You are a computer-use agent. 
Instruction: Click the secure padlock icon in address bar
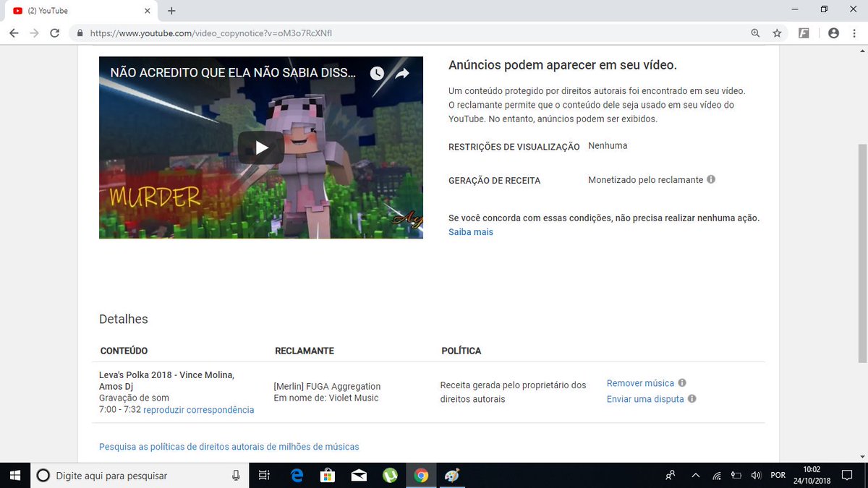coord(79,33)
